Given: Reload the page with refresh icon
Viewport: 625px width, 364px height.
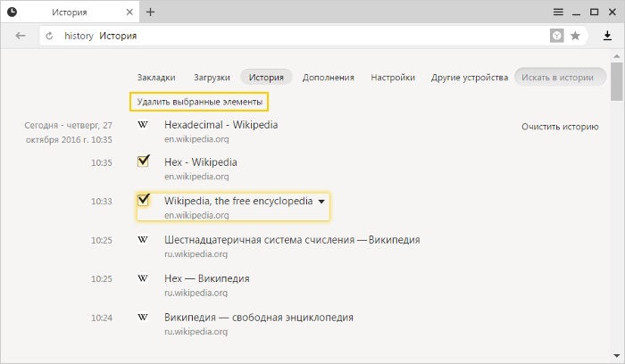Looking at the screenshot, I should [x=49, y=36].
